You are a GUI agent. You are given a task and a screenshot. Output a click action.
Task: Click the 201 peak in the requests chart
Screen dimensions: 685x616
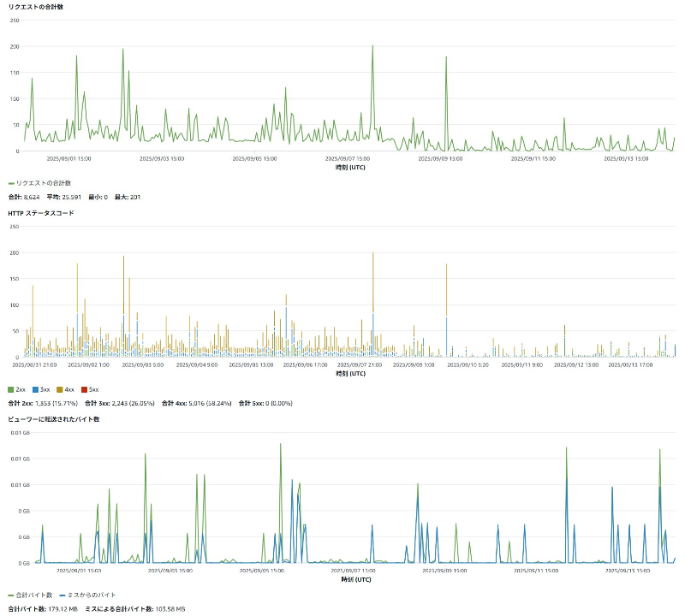(x=372, y=46)
